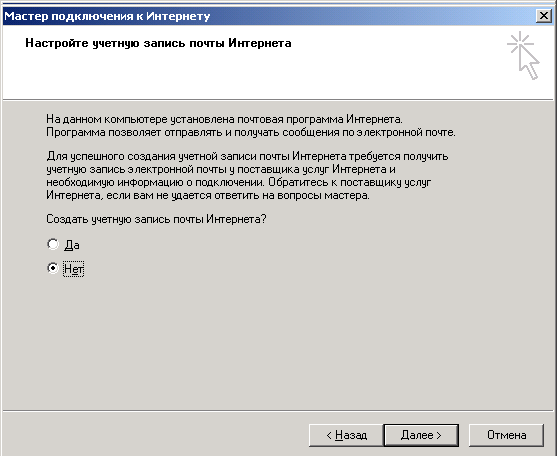This screenshot has height=456, width=557.
Task: Click the line "На данном компьютере установлена почтовая программа"
Action: pos(224,119)
